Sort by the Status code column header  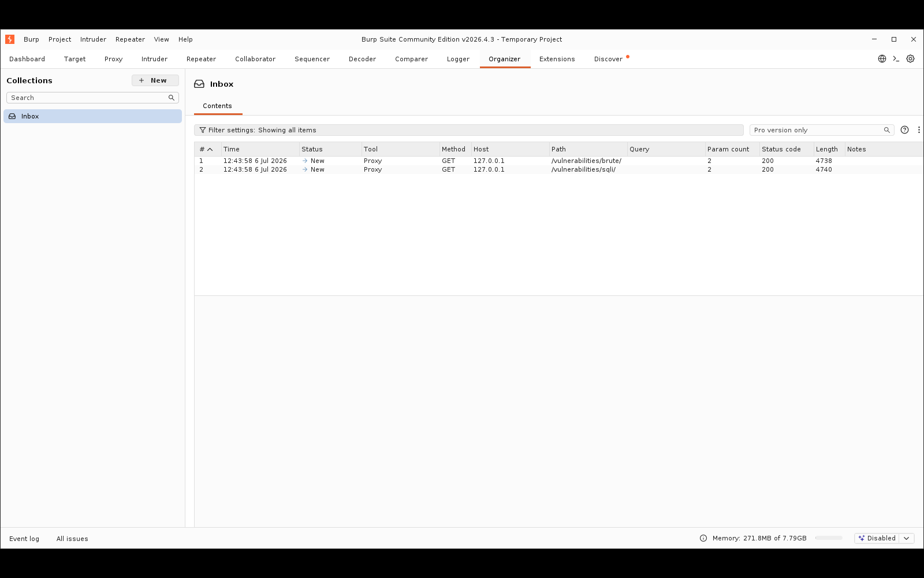tap(787, 149)
